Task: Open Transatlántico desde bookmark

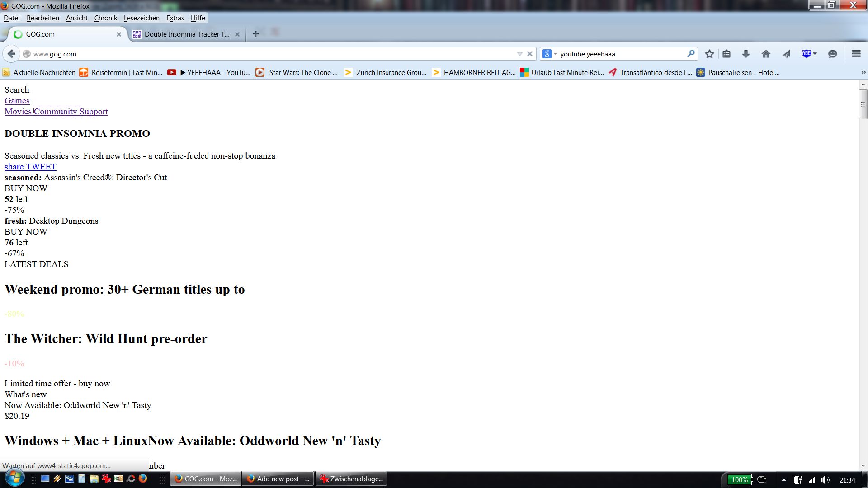Action: click(650, 72)
